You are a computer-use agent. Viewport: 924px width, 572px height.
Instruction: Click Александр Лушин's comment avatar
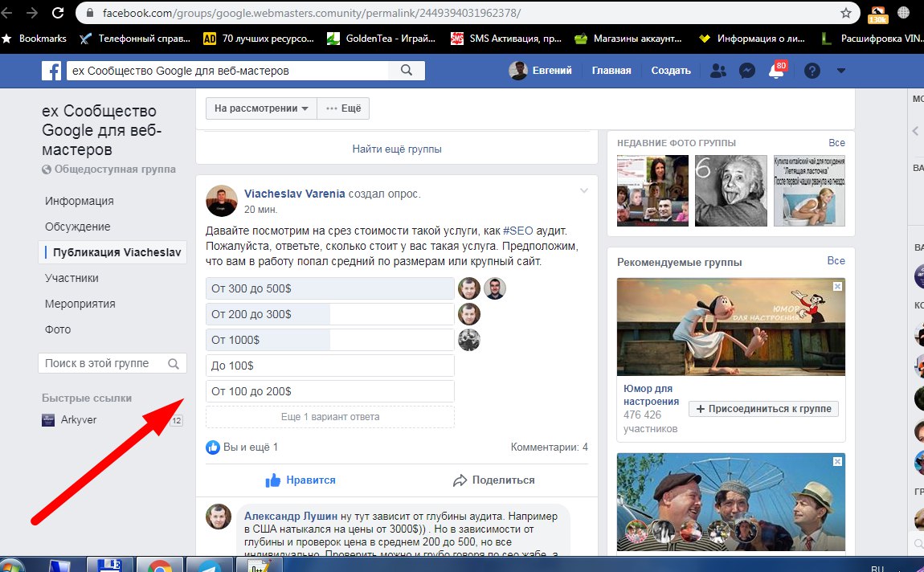pos(219,517)
